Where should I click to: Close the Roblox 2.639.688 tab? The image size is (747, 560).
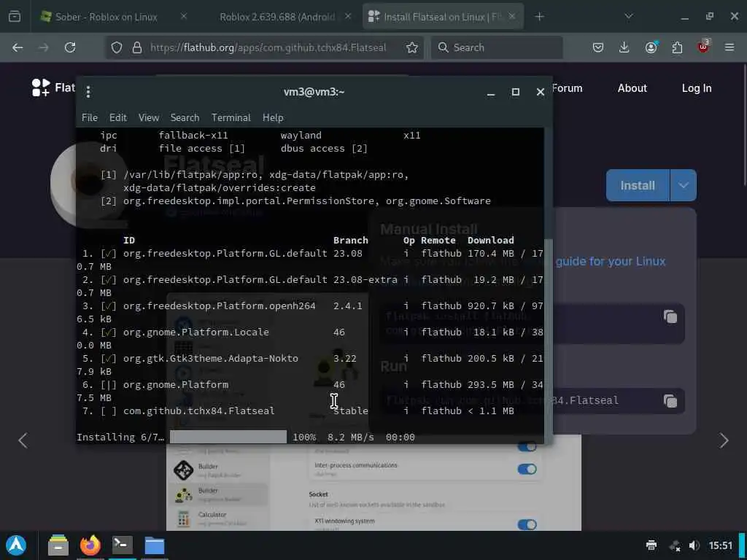[348, 16]
